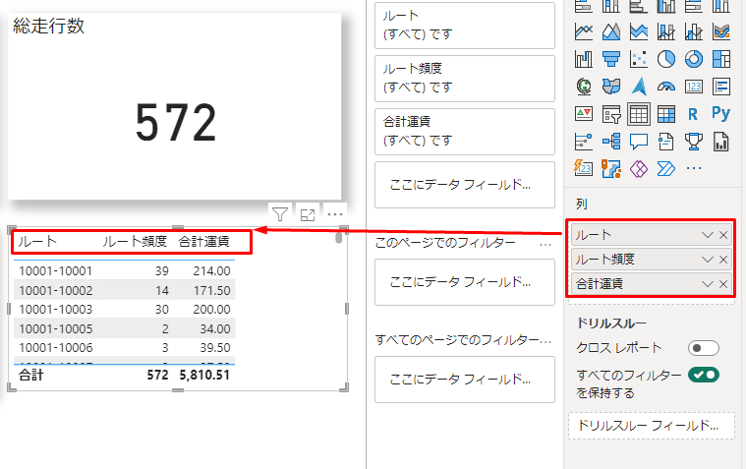746x469 pixels.
Task: Choose the filled map visualization
Action: click(x=611, y=87)
